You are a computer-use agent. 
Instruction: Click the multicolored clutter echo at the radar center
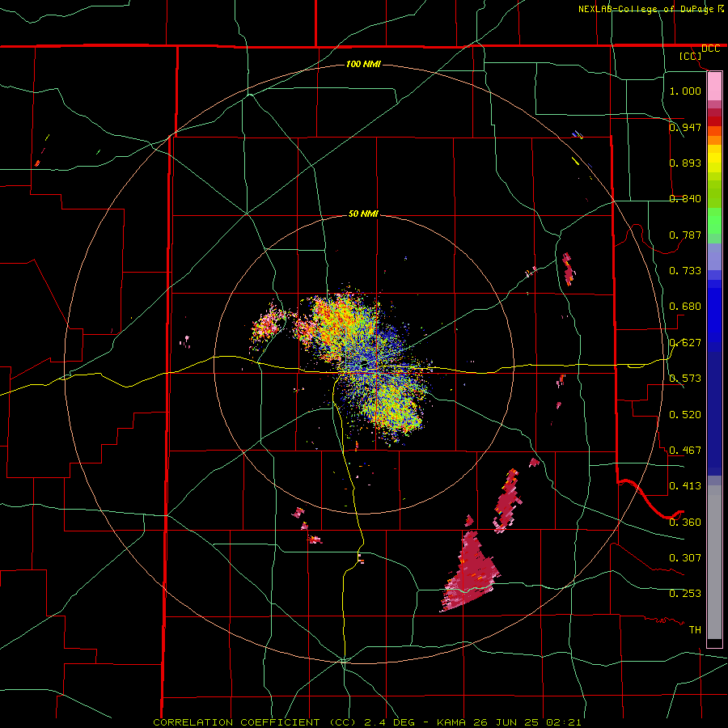tap(365, 365)
